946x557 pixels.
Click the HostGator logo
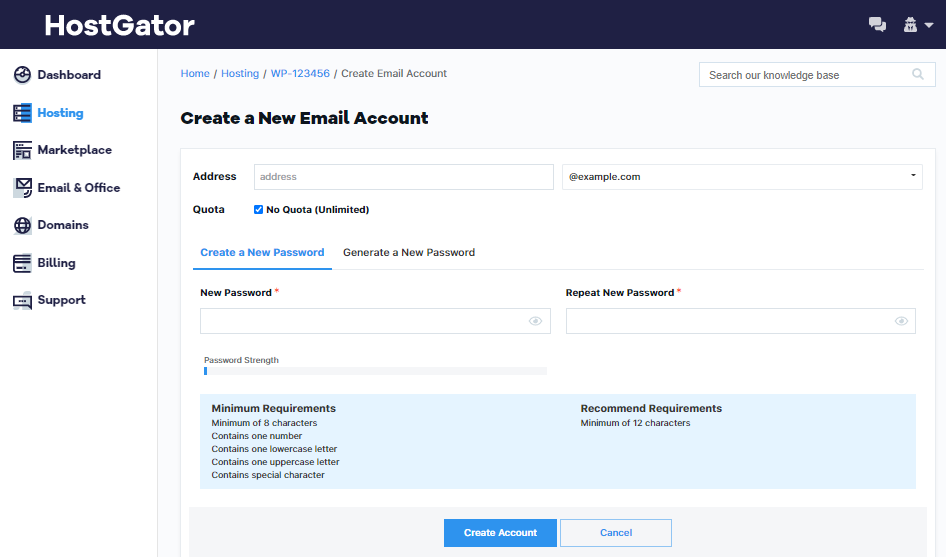(x=119, y=25)
